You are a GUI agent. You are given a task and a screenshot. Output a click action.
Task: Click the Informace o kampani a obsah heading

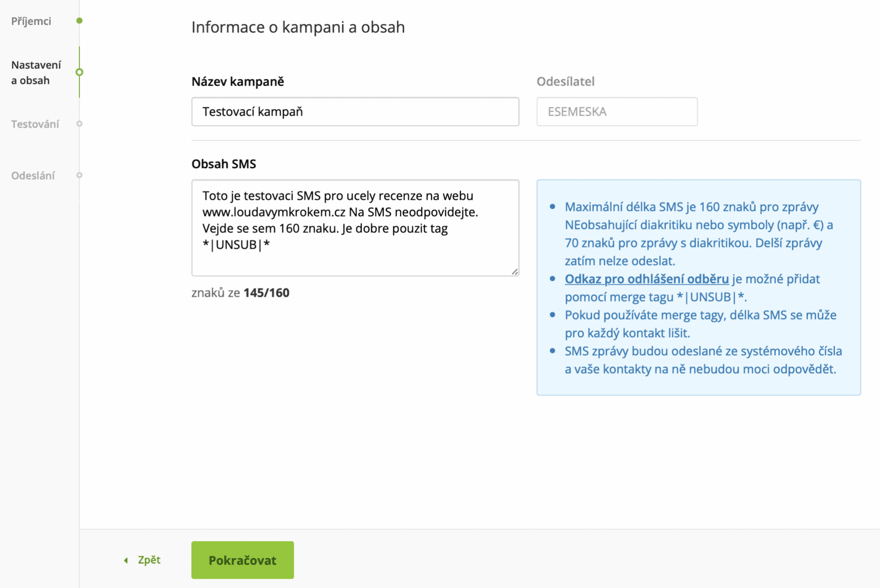tap(298, 27)
